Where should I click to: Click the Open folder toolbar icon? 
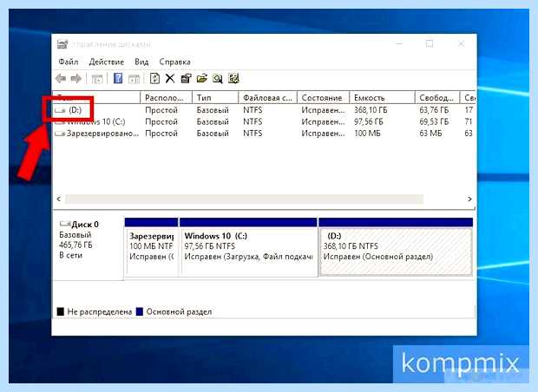pos(202,79)
